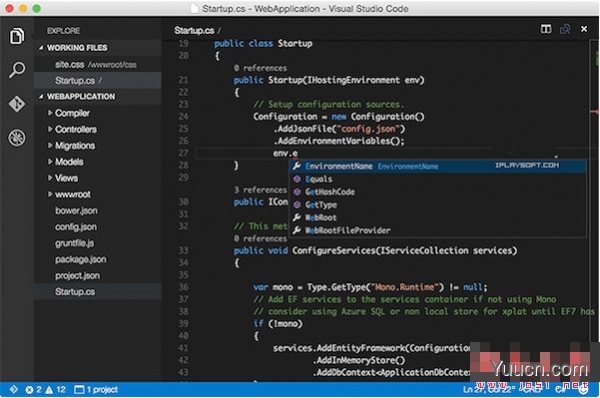Click '3 references' code lens link

click(260, 190)
